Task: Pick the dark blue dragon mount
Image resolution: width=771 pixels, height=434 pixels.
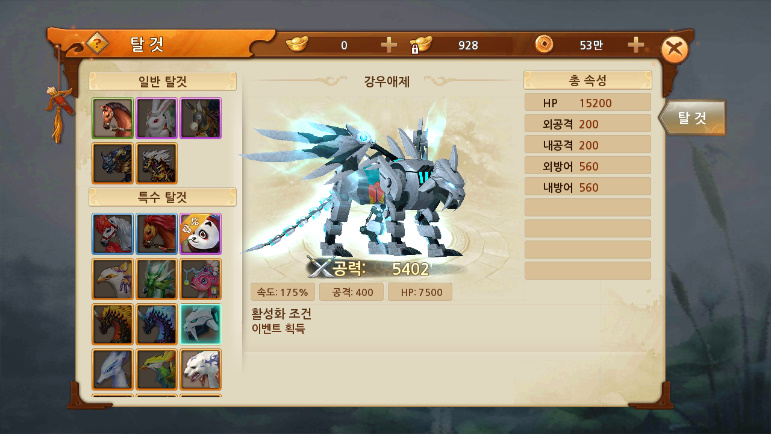Action: tap(156, 324)
